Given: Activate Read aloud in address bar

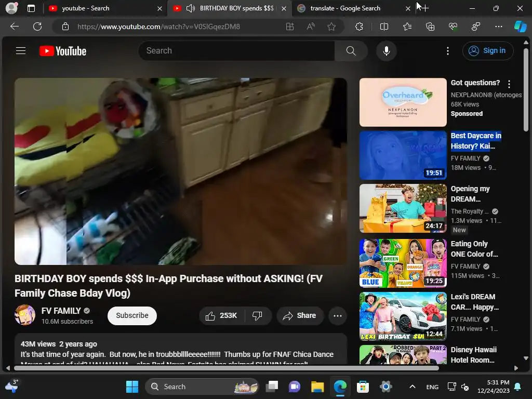Looking at the screenshot, I should tap(311, 26).
